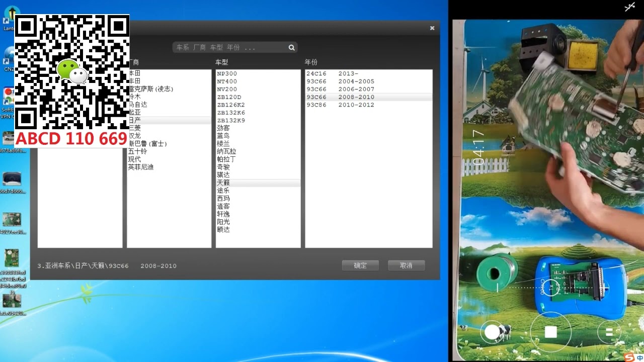Select the 阳光 model
Image resolution: width=644 pixels, height=362 pixels.
click(x=258, y=222)
